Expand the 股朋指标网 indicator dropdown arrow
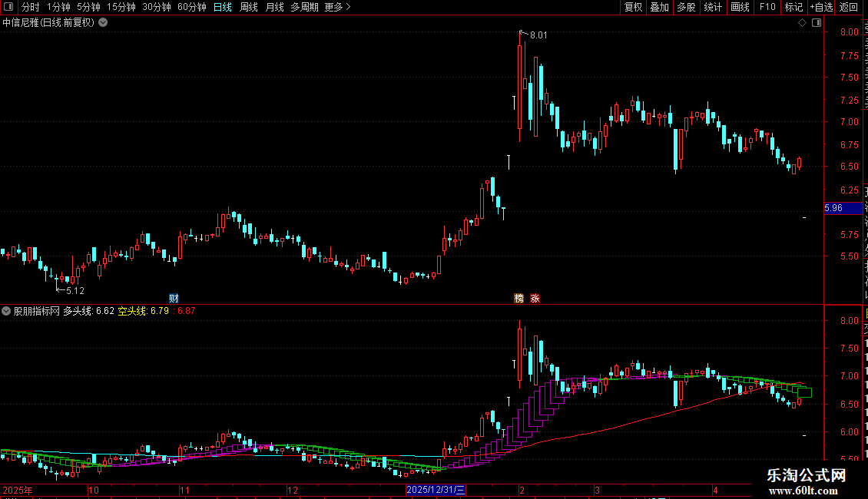 point(6,311)
